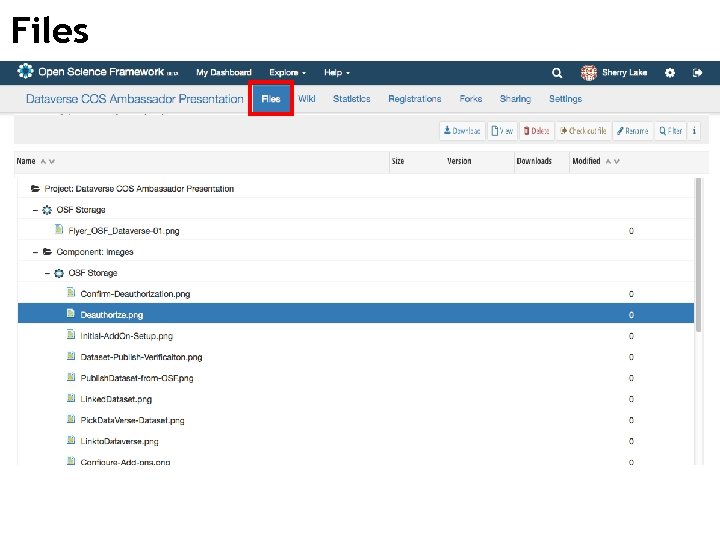The height and width of the screenshot is (540, 720).
Task: Click file icon next to PublishDataset-from-OSF.png
Action: [x=71, y=377]
